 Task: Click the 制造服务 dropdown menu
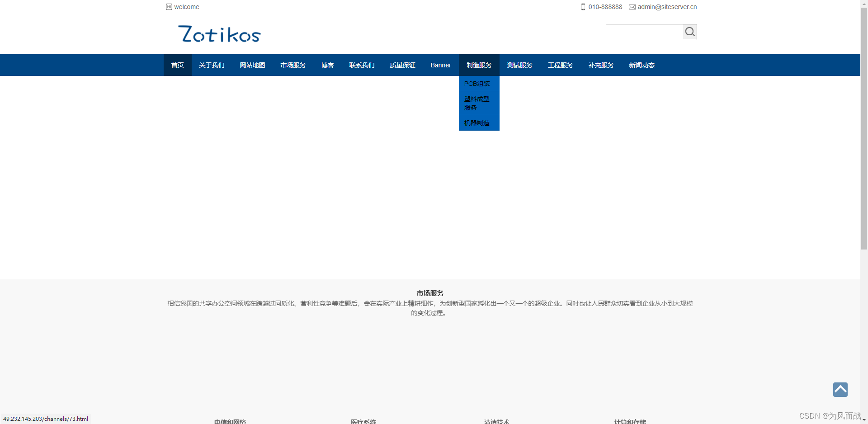tap(479, 65)
